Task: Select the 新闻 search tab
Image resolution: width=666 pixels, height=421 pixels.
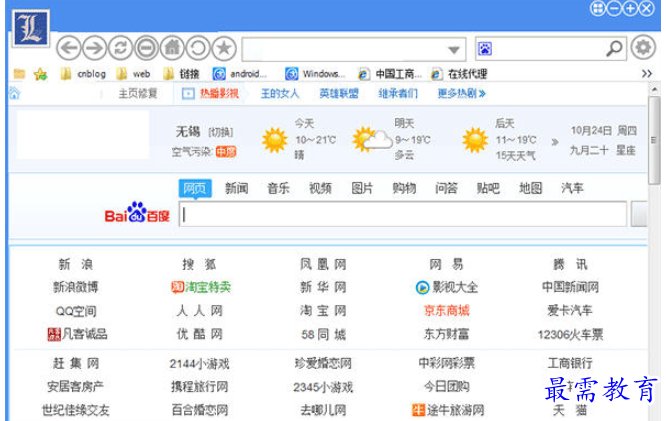Action: (x=237, y=188)
